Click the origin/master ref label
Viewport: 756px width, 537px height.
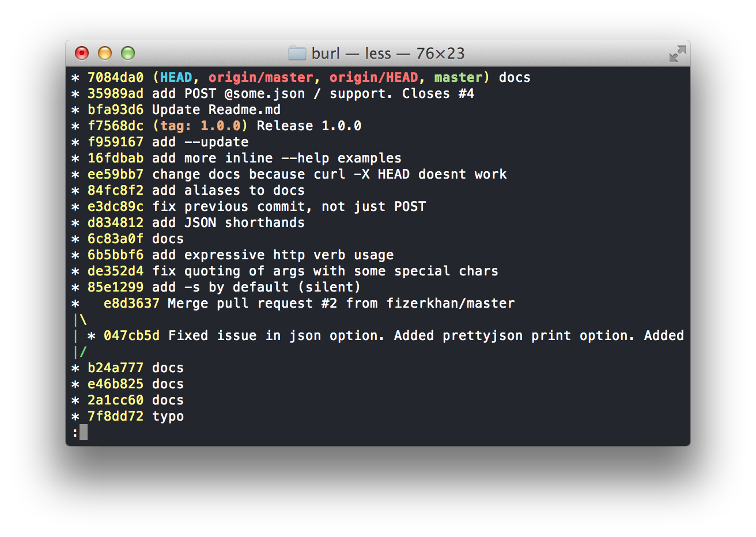[261, 77]
